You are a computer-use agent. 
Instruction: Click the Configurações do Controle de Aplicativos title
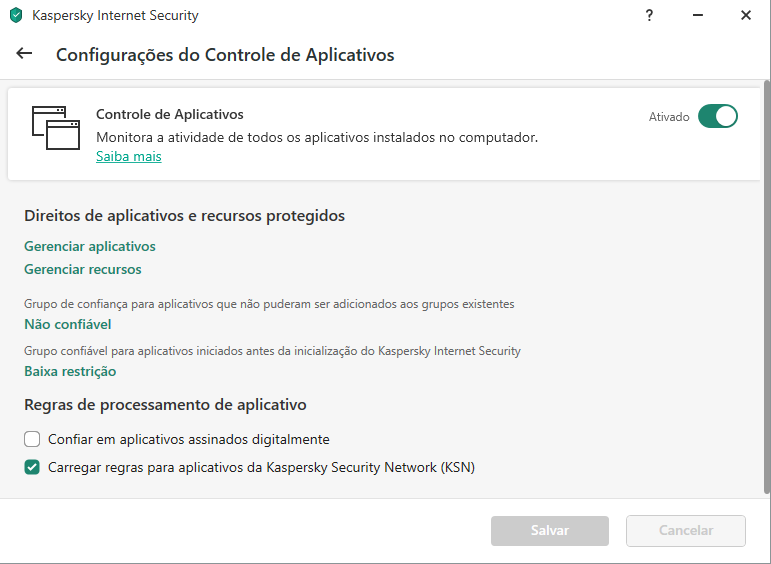225,55
